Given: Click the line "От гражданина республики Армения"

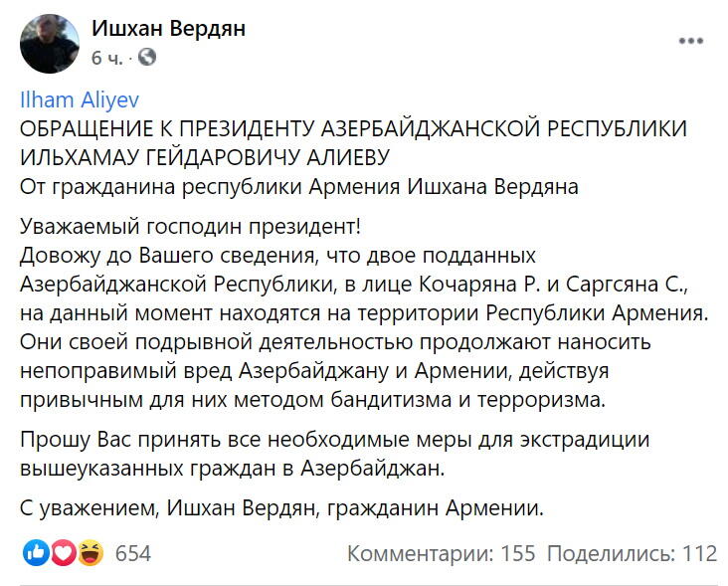Looking at the screenshot, I should tap(298, 186).
